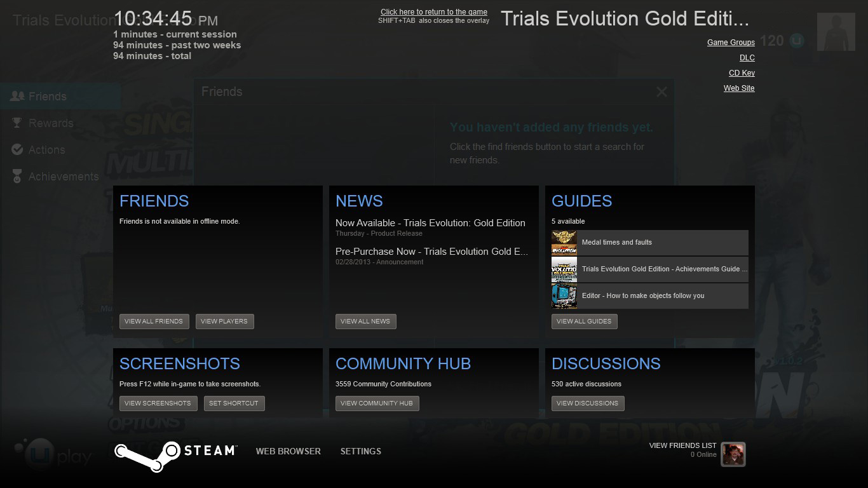Viewport: 868px width, 488px height.
Task: Open the CD Key link
Action: [742, 73]
